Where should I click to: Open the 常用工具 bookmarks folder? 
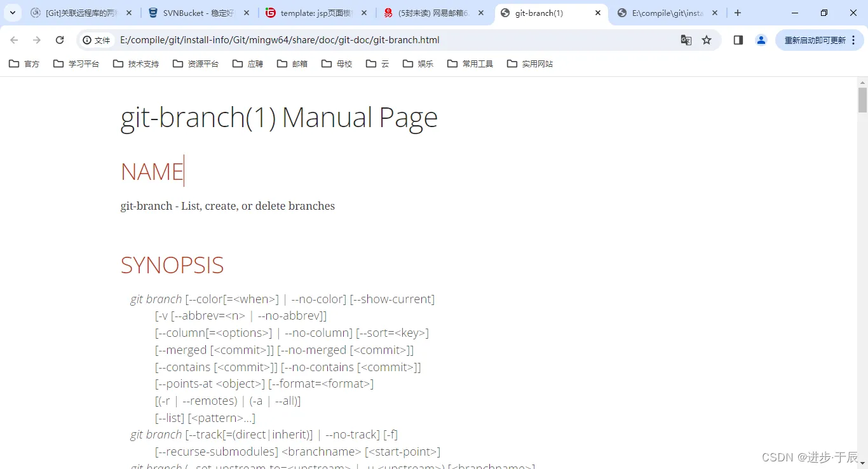[x=470, y=64]
